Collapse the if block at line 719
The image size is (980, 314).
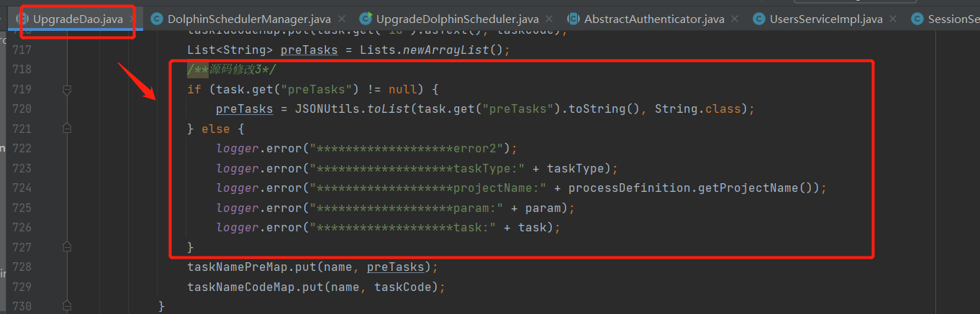pos(67,90)
